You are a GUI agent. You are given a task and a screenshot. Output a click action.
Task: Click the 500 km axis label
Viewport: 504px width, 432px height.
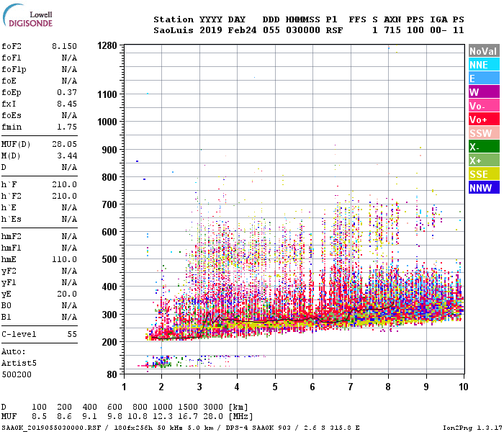click(109, 259)
